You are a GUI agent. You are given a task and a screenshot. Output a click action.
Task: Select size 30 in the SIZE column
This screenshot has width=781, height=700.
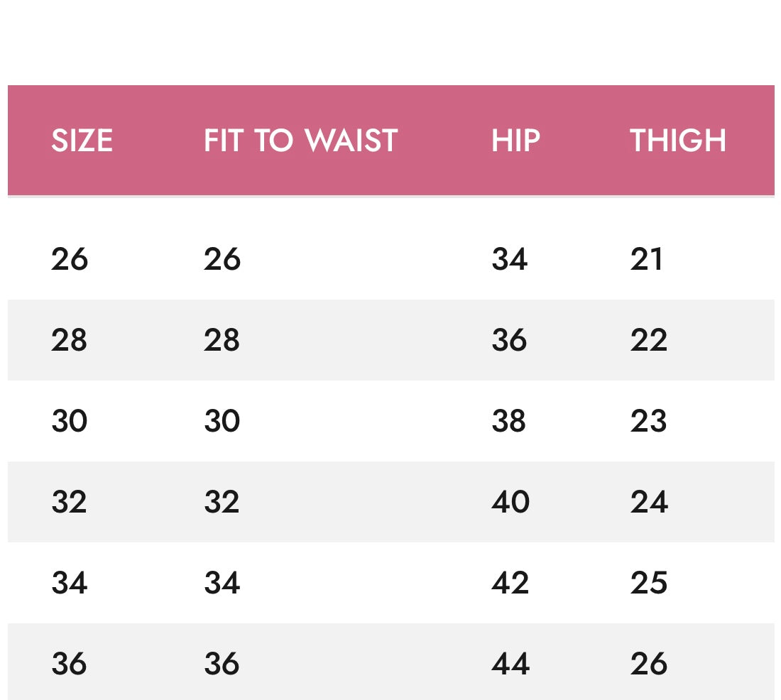point(70,421)
